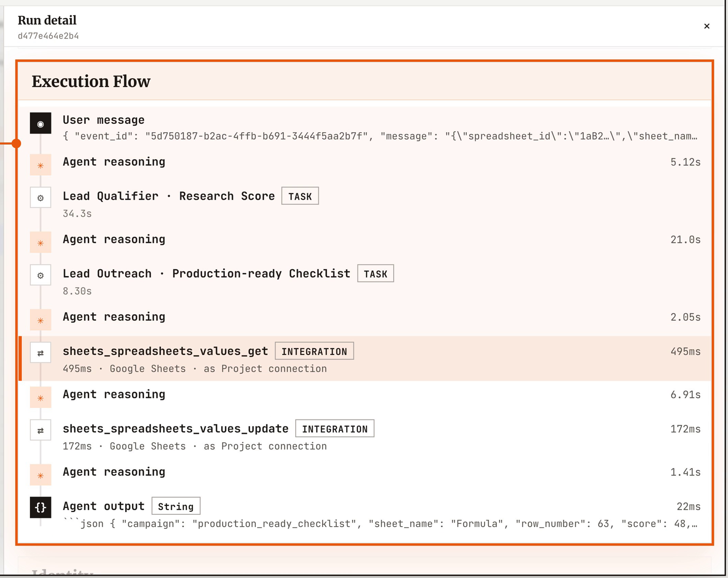Click the INTEGRATION badge on values_update
This screenshot has height=578, width=728.
pos(335,428)
